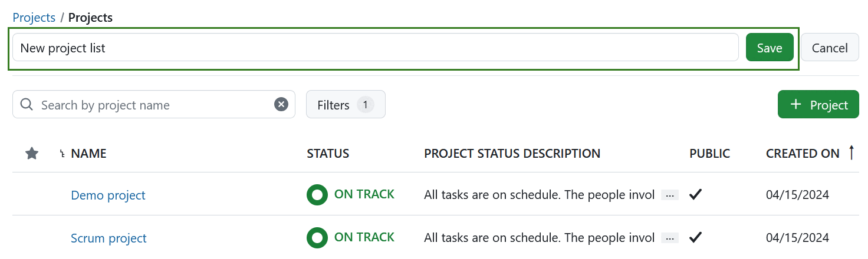Click the Save button

(x=769, y=48)
